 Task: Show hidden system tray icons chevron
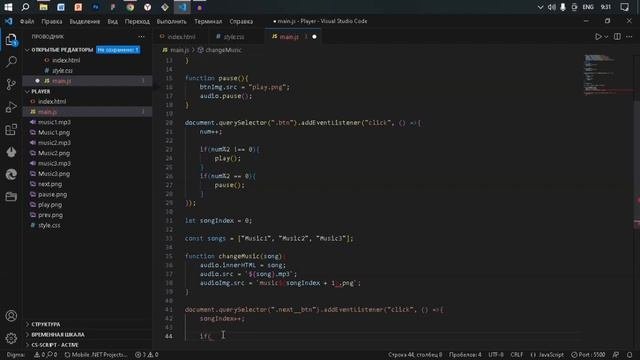[540, 7]
